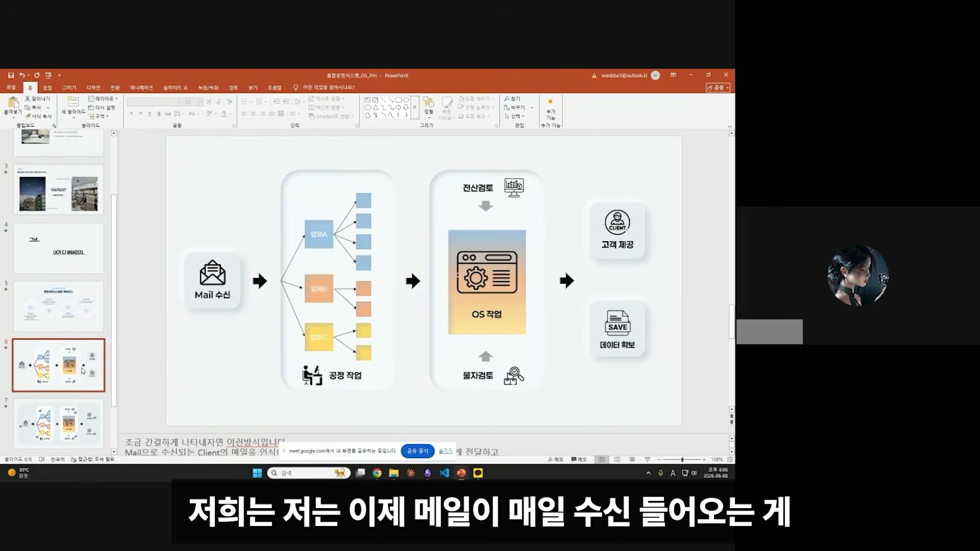980x551 pixels.
Task: Select the rectangle shape in shapes gallery
Action: pyautogui.click(x=398, y=99)
